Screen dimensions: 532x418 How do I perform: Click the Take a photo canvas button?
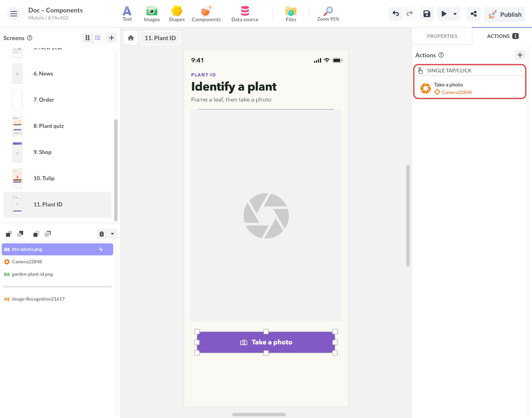[x=266, y=342]
